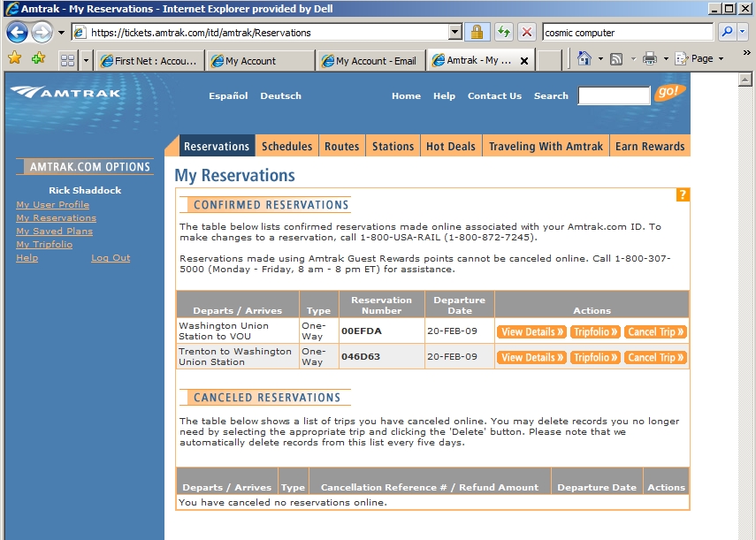This screenshot has width=756, height=540.
Task: Switch to the First Net Account tab
Action: point(150,61)
